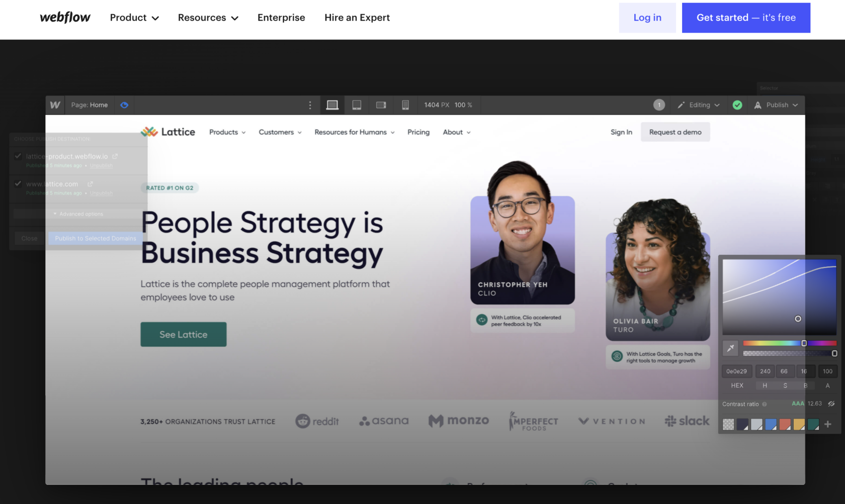Screen dimensions: 845x504
Task: Click Get started — it's free
Action: [x=746, y=18]
